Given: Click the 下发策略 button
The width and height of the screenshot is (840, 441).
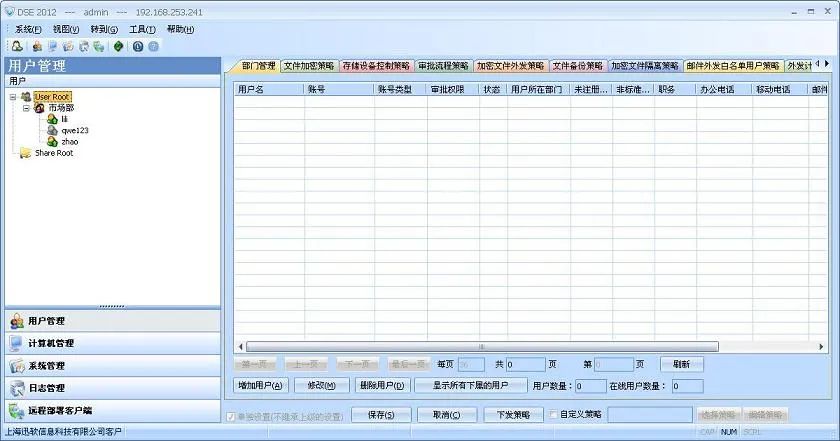Looking at the screenshot, I should click(x=513, y=415).
